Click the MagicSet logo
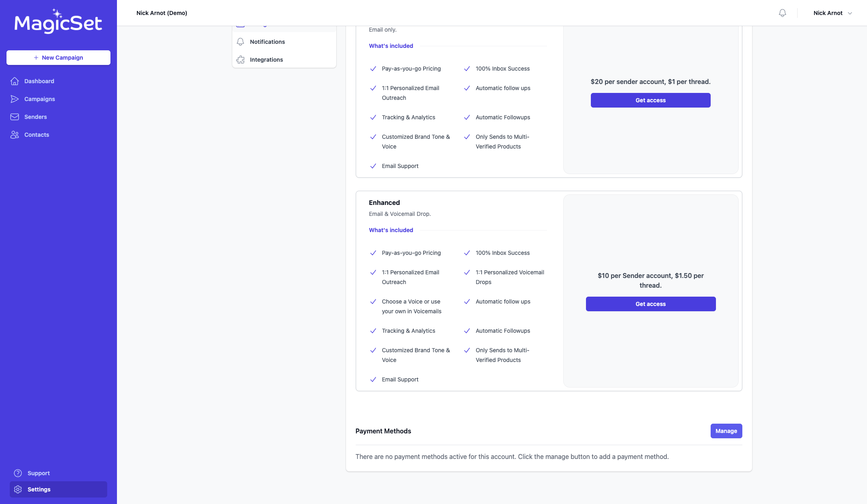This screenshot has width=867, height=504. (x=58, y=21)
